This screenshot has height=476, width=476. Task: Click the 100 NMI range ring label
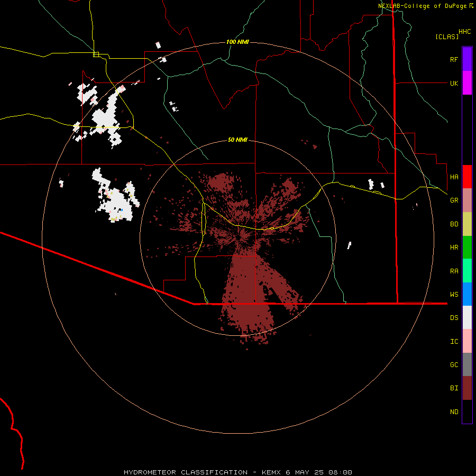[x=237, y=42]
